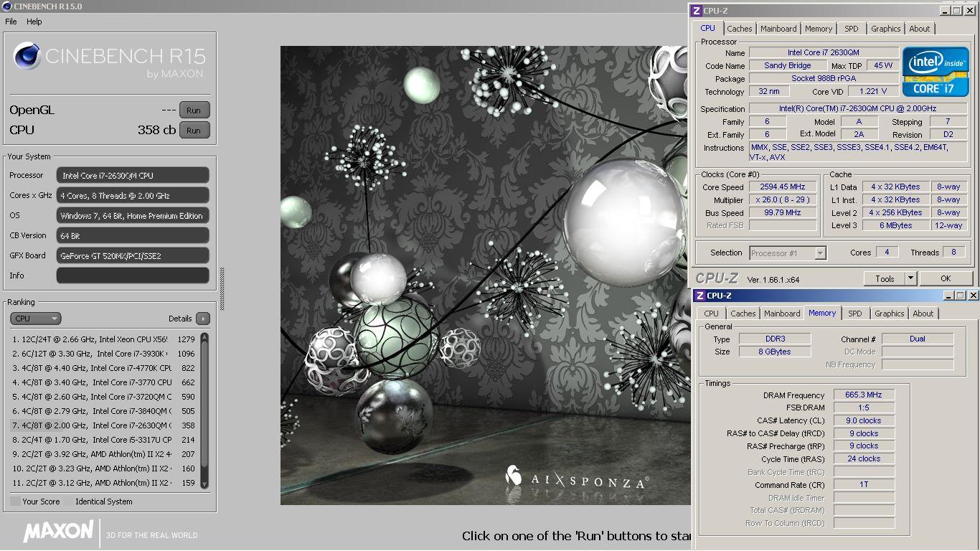Open the Graphics tab in top CPU-Z window

tap(886, 29)
